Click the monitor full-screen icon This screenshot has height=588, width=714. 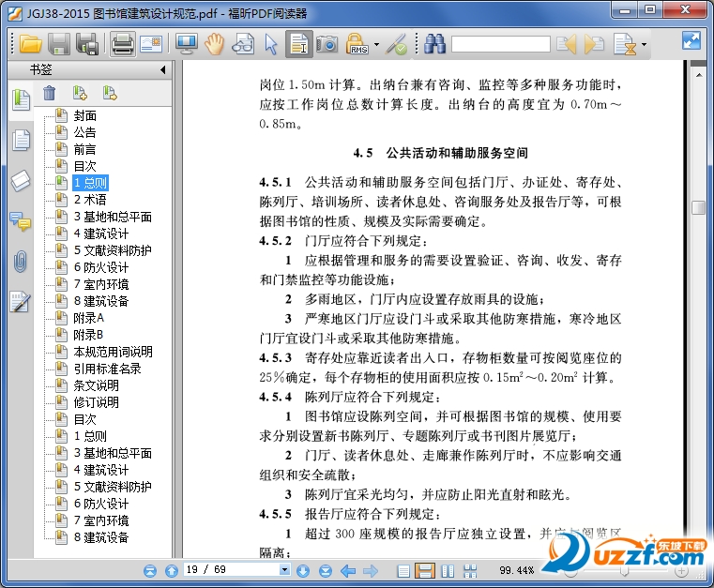click(187, 45)
